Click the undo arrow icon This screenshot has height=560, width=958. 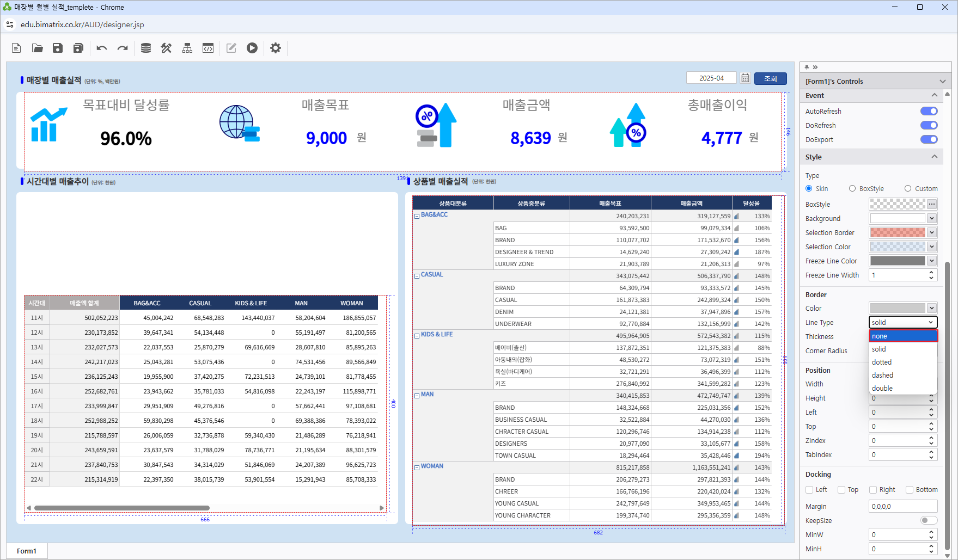[102, 48]
